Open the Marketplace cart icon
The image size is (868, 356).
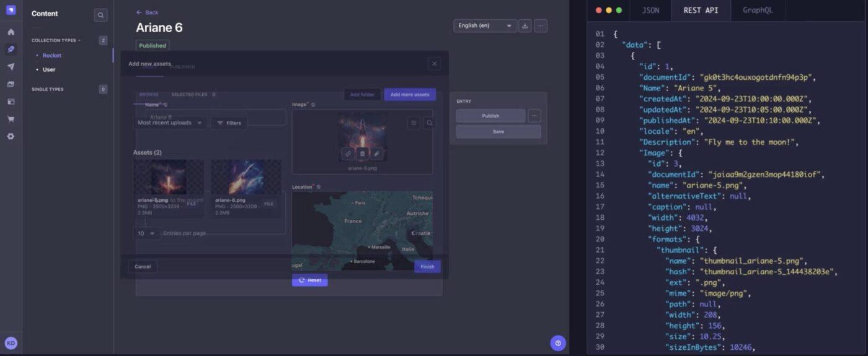(11, 119)
